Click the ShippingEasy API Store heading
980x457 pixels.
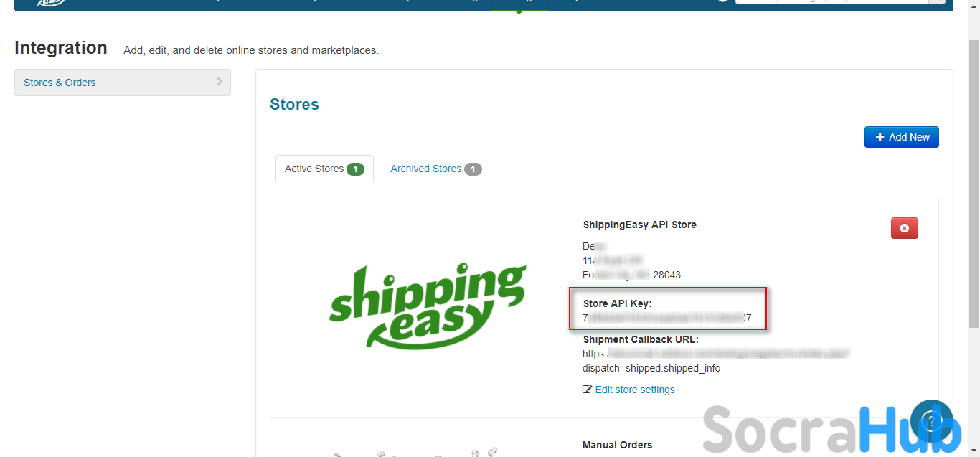(x=639, y=225)
